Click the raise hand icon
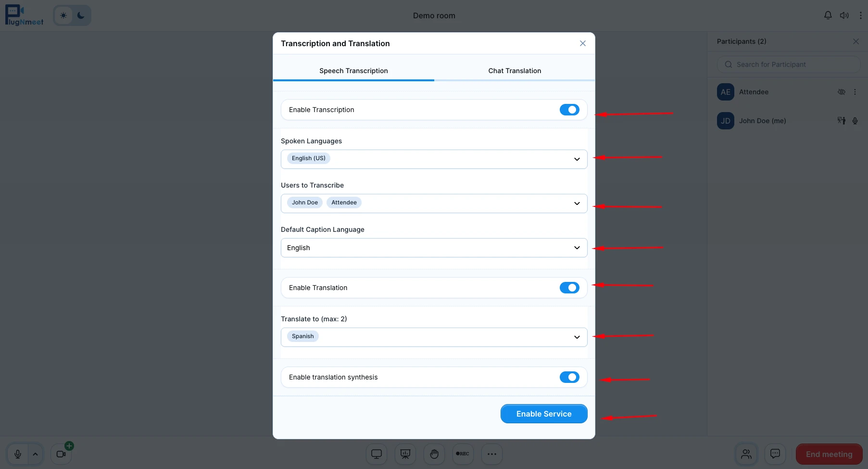 click(434, 454)
